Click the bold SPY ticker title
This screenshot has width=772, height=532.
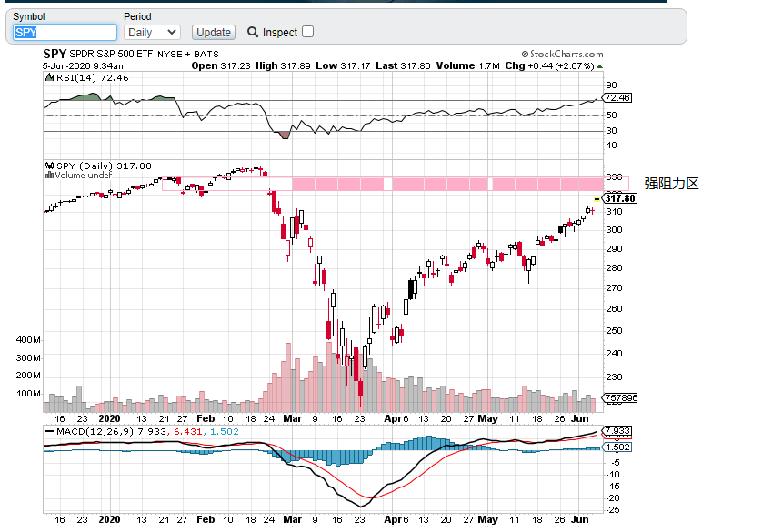(x=55, y=54)
